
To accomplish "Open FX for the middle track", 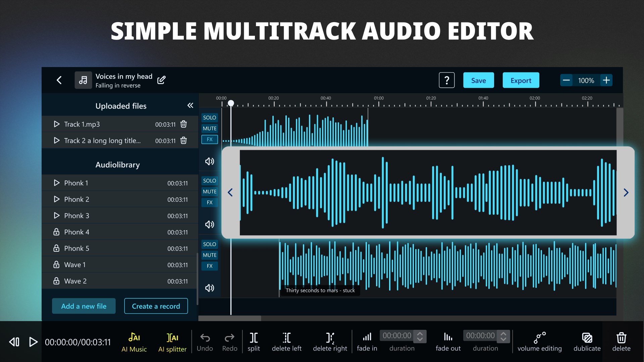I will coord(209,202).
